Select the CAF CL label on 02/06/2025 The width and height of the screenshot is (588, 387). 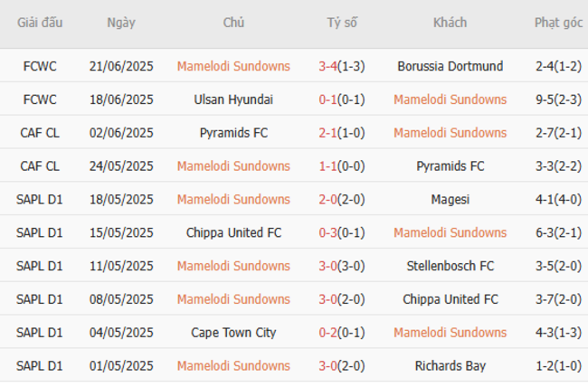coord(40,133)
